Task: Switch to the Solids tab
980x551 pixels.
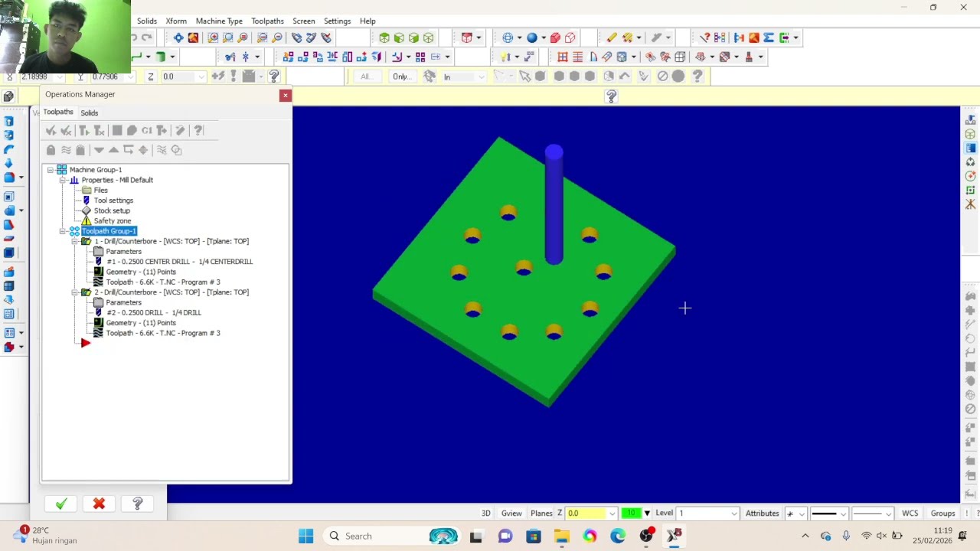Action: point(90,112)
